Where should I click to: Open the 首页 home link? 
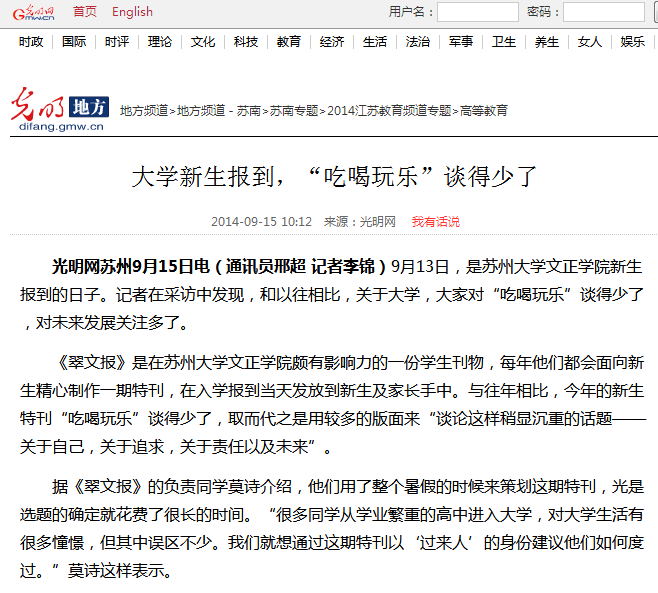tap(85, 12)
